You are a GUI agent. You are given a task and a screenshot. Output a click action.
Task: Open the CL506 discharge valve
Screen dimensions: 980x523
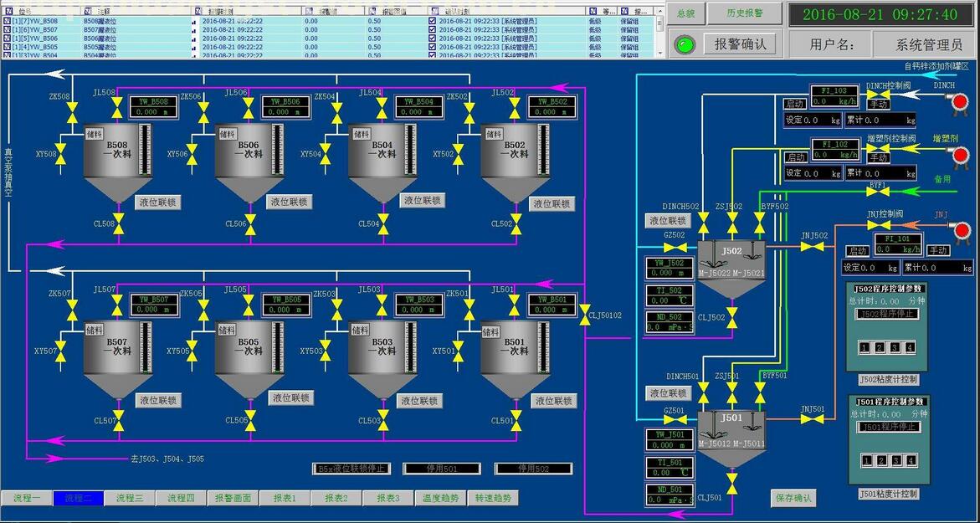(x=251, y=223)
